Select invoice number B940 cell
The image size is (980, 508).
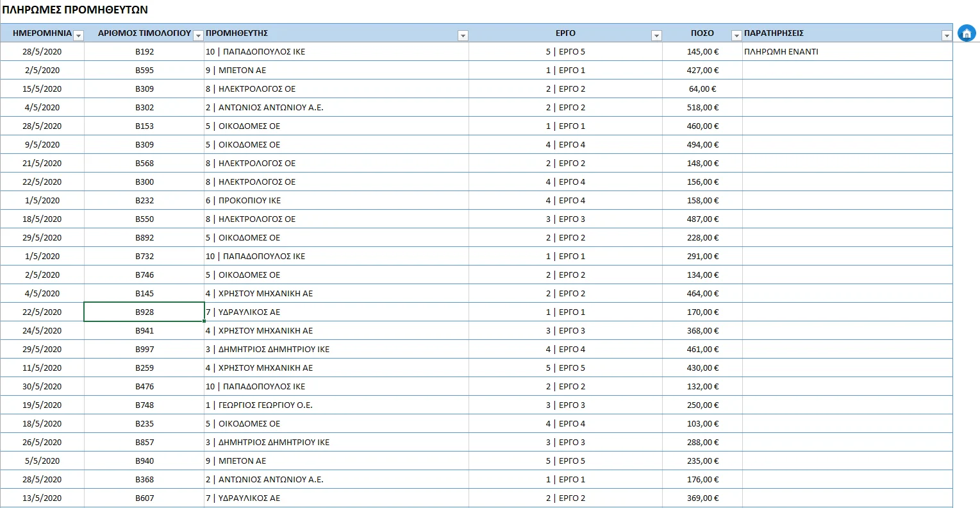point(144,461)
